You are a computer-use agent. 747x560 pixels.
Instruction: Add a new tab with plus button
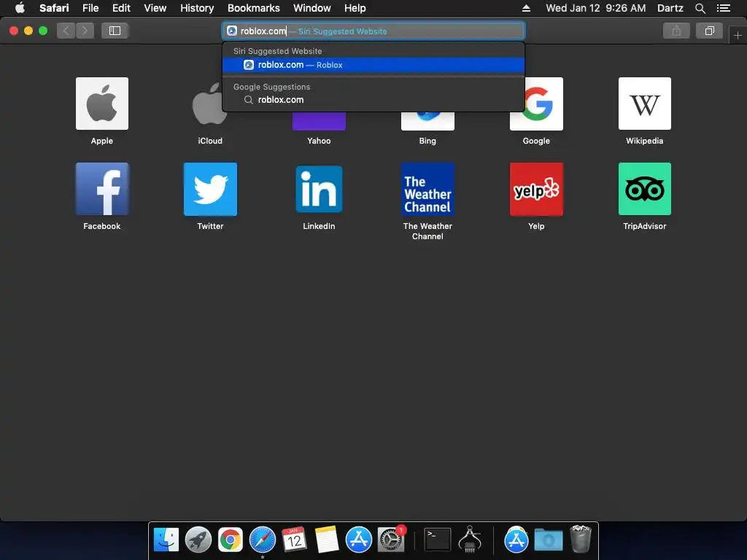pos(738,35)
